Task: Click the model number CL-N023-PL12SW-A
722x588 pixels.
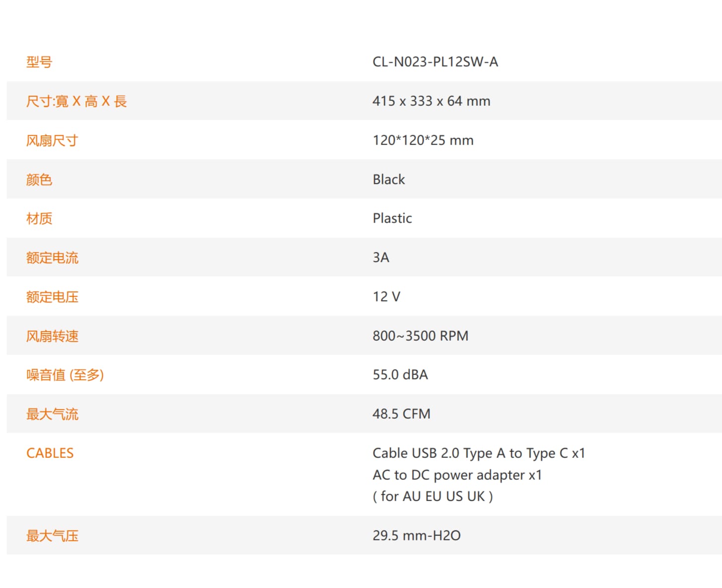Action: click(435, 62)
